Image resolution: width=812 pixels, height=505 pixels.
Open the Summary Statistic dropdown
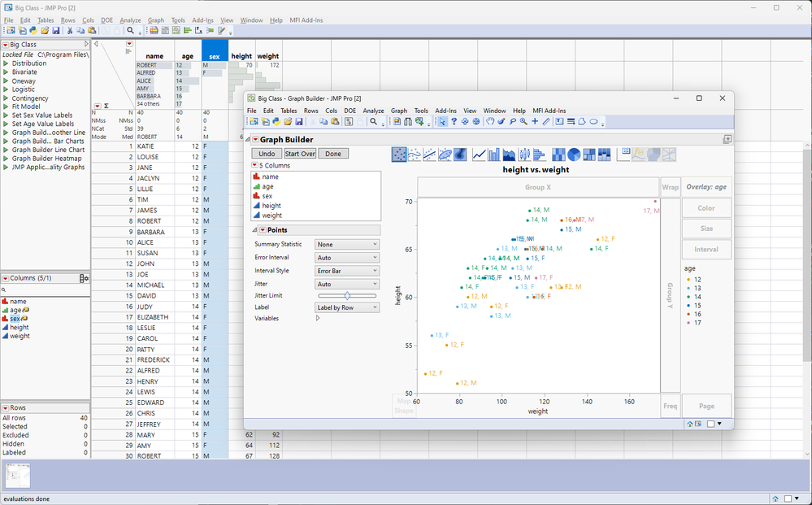tap(347, 245)
